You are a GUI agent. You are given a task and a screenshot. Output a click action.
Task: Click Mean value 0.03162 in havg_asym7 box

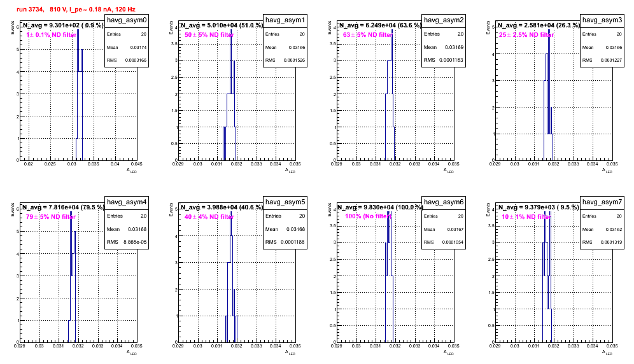[x=614, y=230]
